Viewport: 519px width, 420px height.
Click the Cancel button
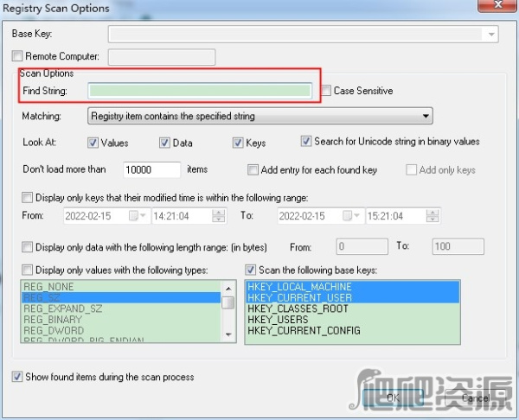click(476, 398)
